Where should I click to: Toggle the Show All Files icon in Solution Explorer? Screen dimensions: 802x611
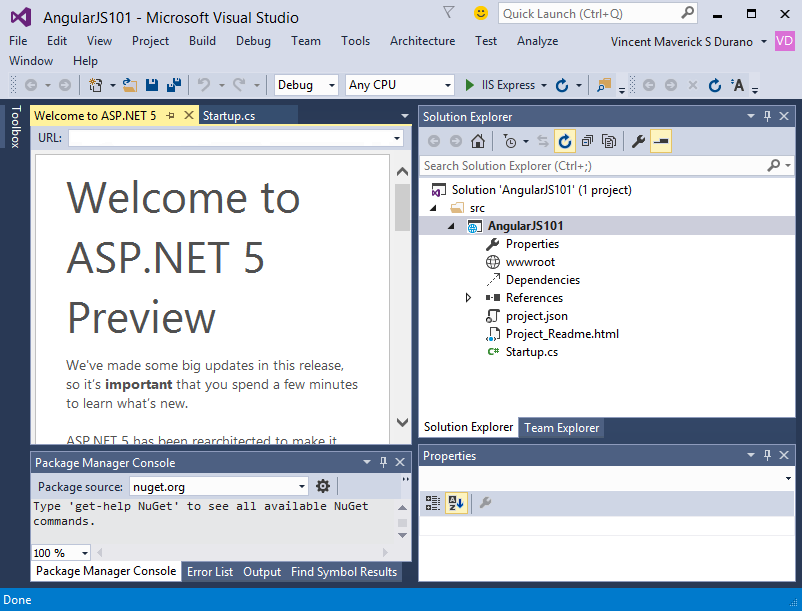click(609, 141)
